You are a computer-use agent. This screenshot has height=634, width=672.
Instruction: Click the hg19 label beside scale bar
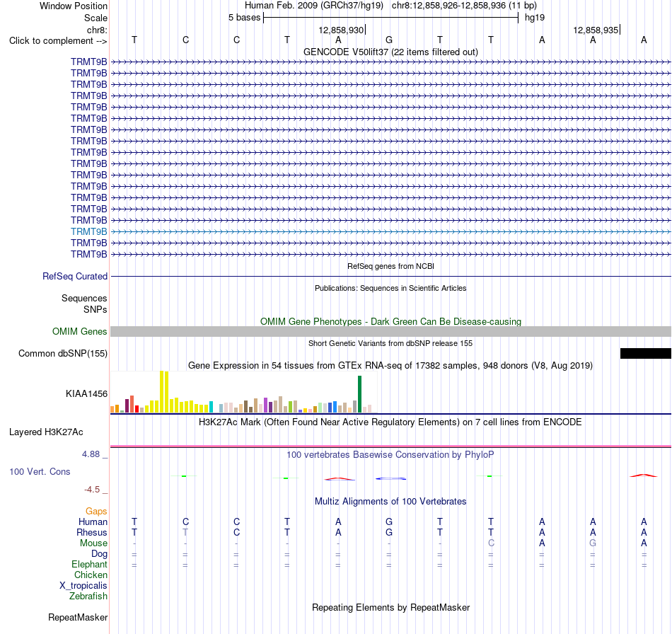pos(535,18)
